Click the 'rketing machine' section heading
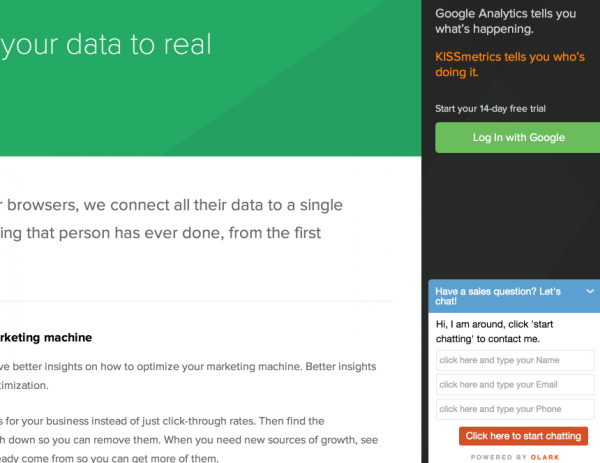 click(46, 337)
